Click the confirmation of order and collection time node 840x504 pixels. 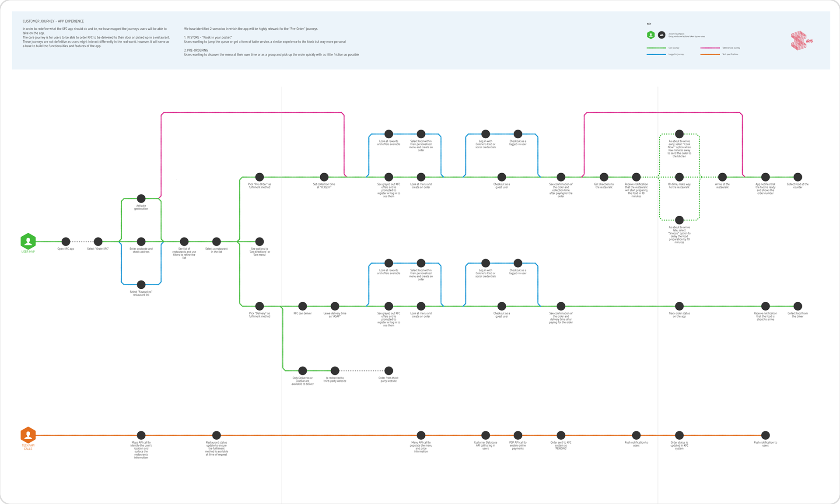pos(561,177)
